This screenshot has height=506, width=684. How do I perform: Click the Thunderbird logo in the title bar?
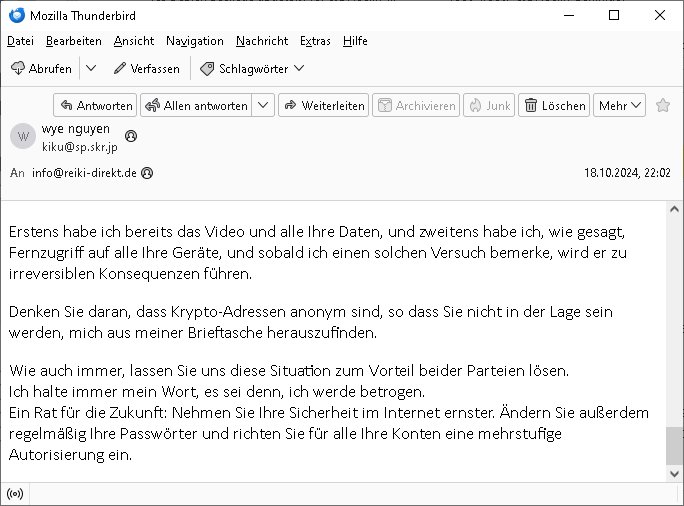click(17, 15)
